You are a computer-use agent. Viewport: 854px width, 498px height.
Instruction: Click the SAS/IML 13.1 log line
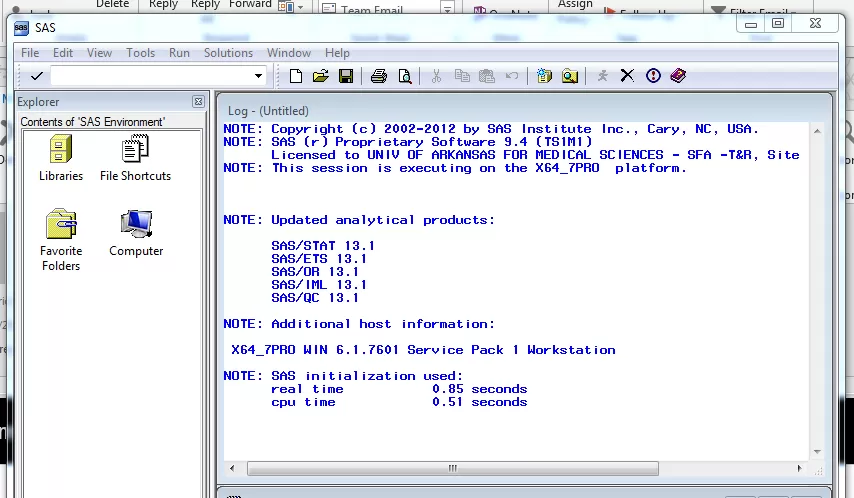point(319,285)
